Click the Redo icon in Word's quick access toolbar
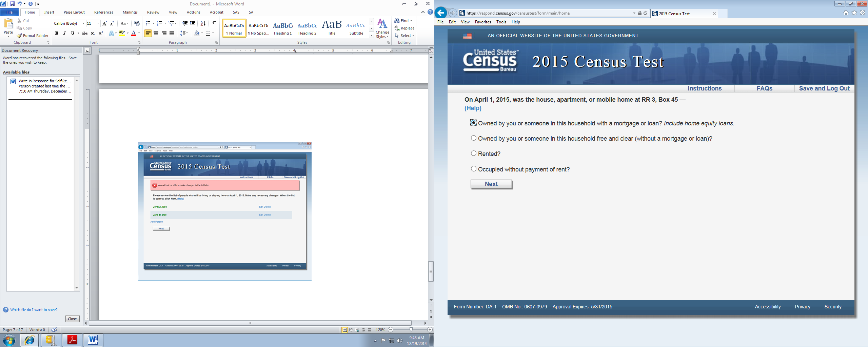868x347 pixels. click(31, 4)
